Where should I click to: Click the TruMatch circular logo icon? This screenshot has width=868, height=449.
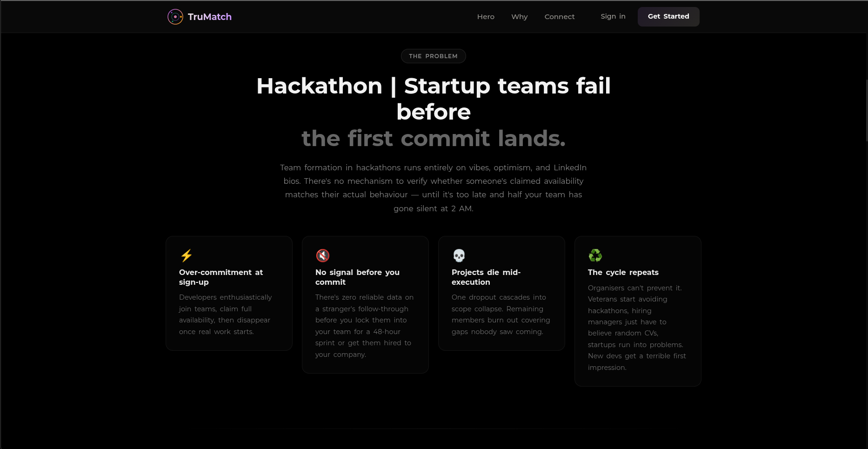tap(175, 17)
